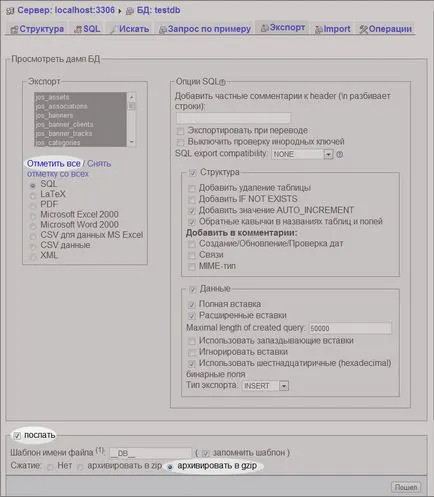Toggle Расширенные вставки checkbox
Viewport: 434px width, 497px height.
[192, 316]
